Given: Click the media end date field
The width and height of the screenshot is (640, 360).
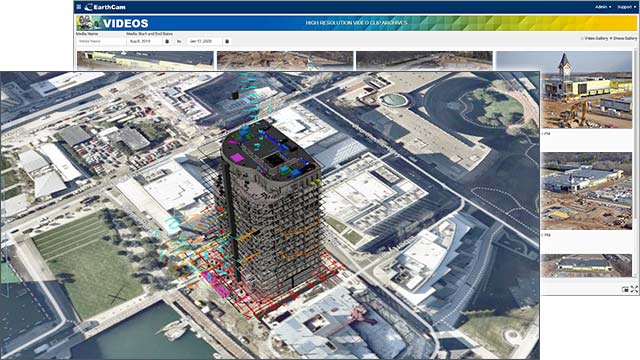Looking at the screenshot, I should tap(204, 41).
